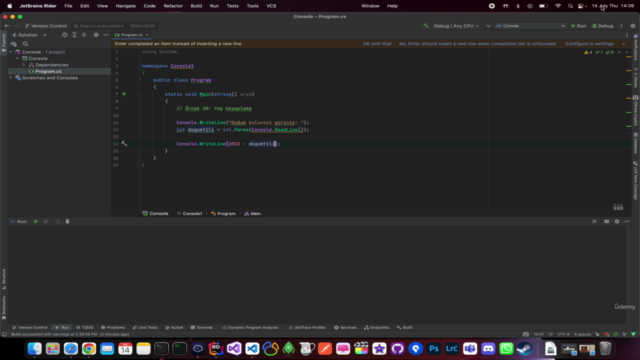Open the Build tool window tab
This screenshot has height=360, width=640.
pos(404,327)
